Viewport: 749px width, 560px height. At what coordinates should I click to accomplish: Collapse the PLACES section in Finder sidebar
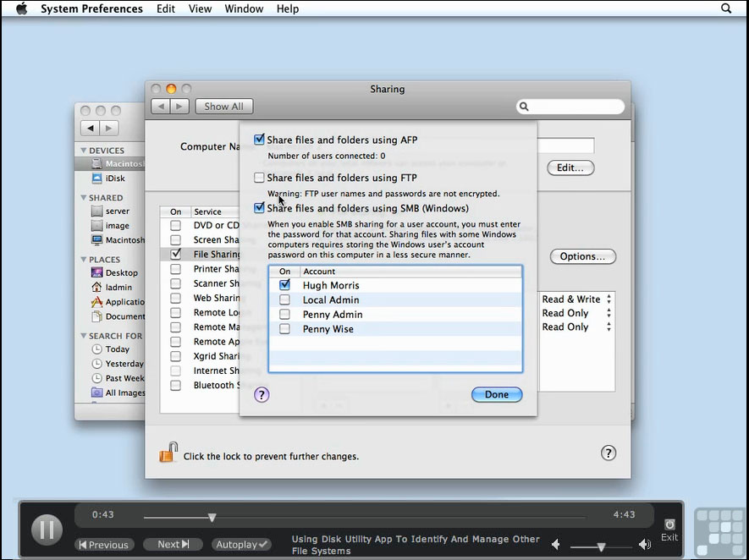(84, 259)
